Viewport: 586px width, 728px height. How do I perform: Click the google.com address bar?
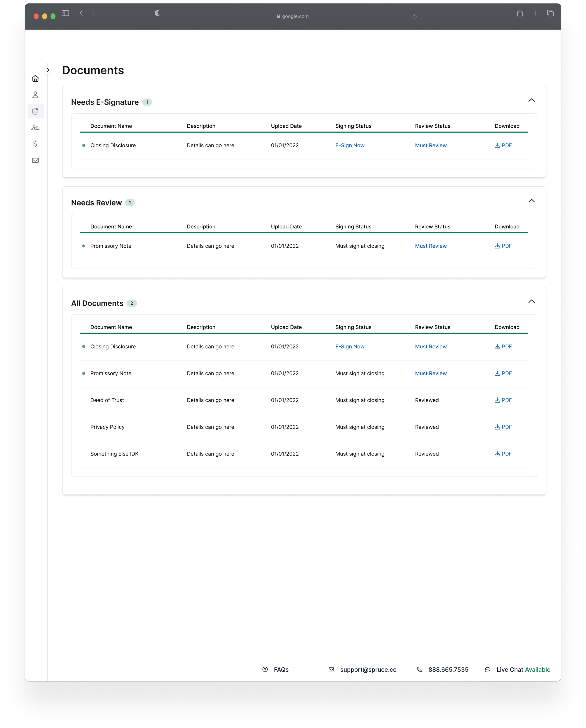click(x=293, y=16)
